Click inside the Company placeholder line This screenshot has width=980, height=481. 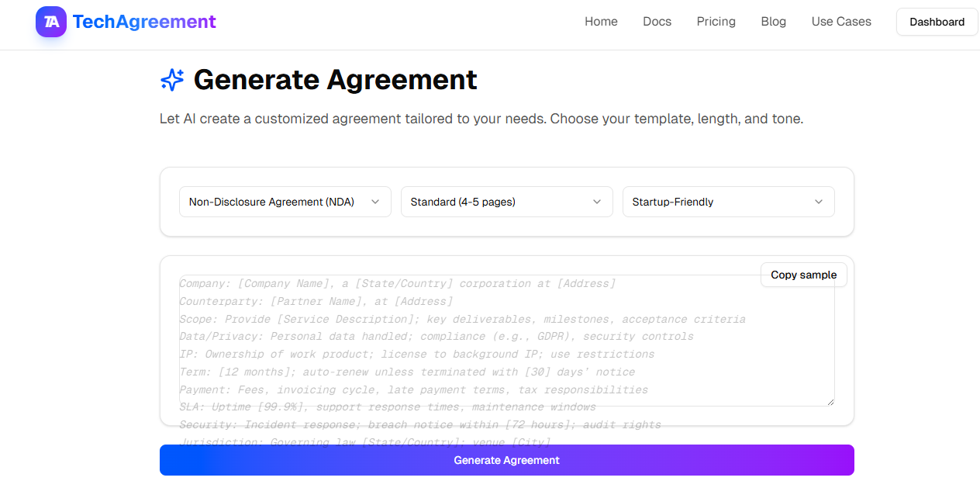coord(388,283)
